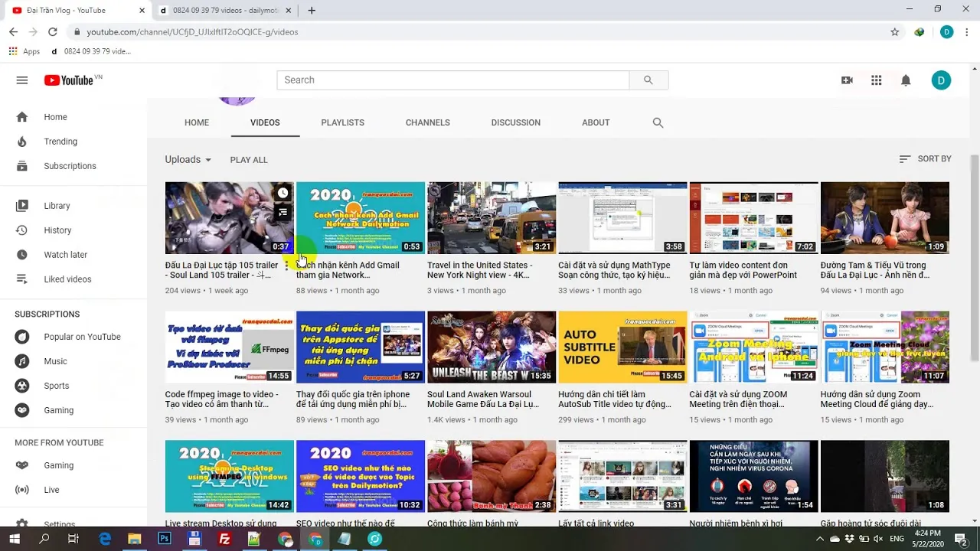Bookmark this page with star icon
The image size is (980, 551).
click(894, 32)
